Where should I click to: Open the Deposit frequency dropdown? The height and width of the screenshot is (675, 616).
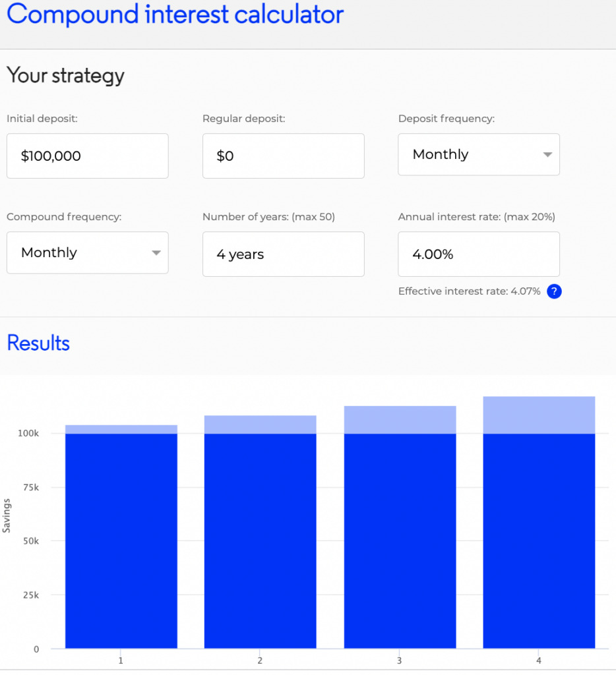coord(479,154)
